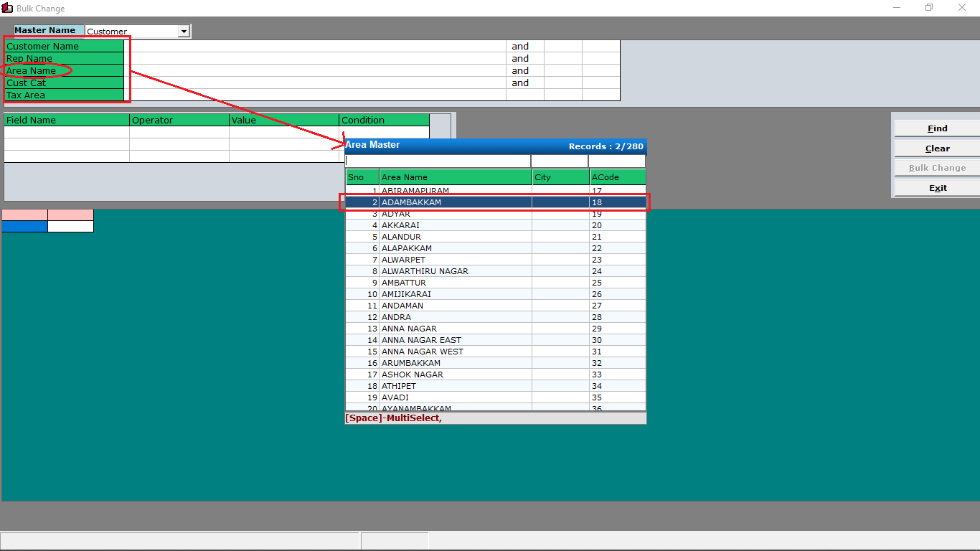
Task: Select the Rep Name filter label
Action: click(x=64, y=59)
